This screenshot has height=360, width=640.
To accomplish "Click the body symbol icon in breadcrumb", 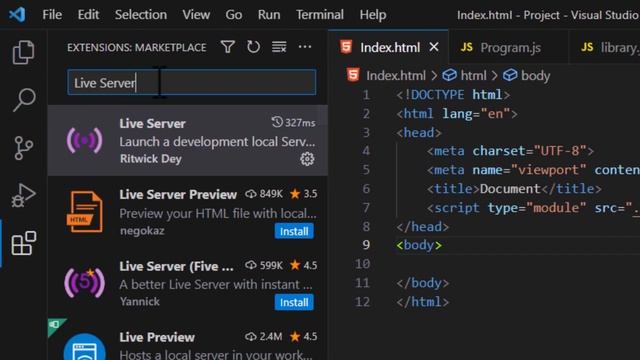I will 510,75.
